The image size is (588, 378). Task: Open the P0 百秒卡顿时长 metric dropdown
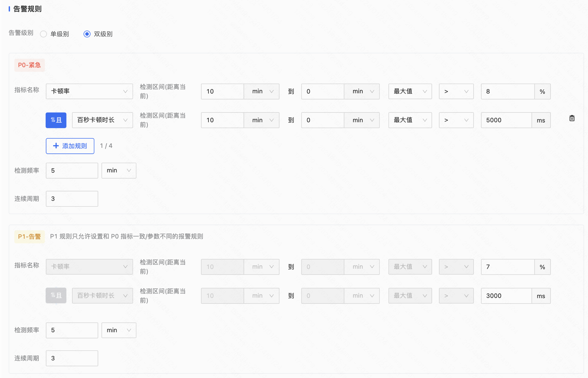click(102, 120)
